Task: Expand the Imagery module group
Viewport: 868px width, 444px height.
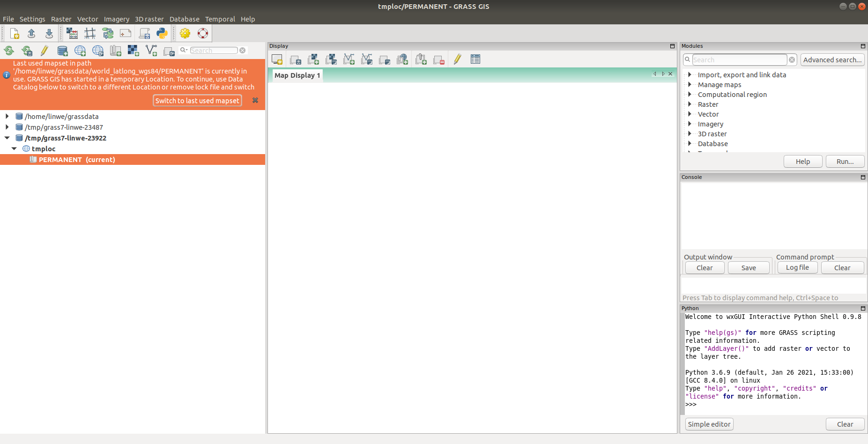Action: click(x=690, y=124)
